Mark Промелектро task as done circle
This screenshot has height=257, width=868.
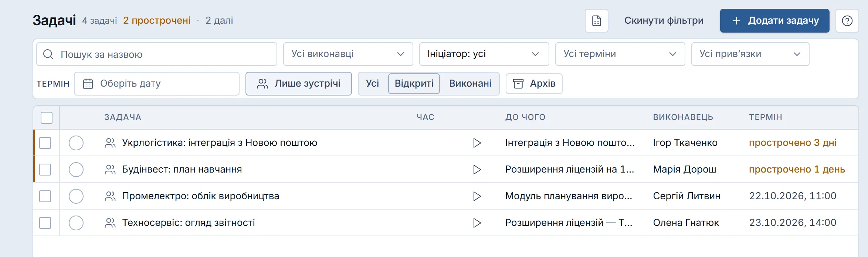[76, 196]
